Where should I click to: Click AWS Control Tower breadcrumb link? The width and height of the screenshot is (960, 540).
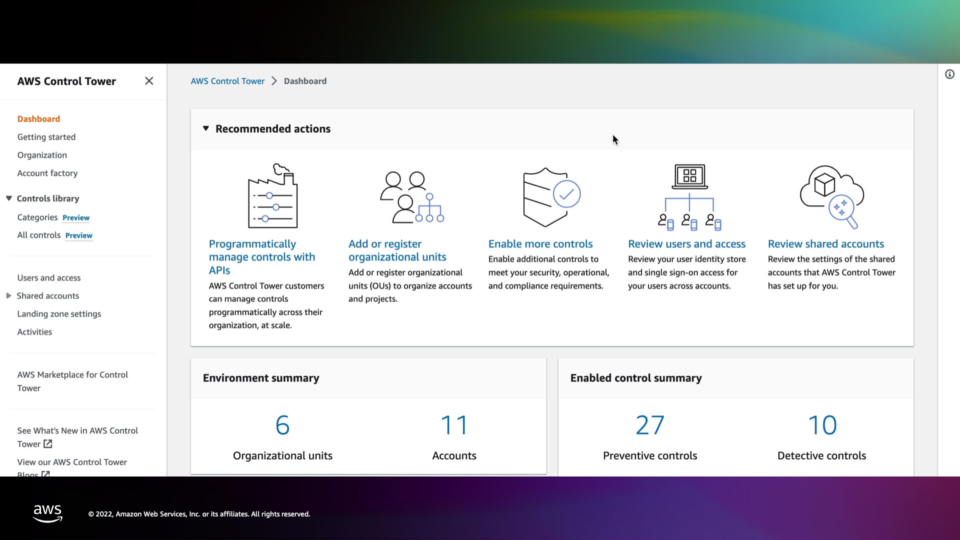(227, 81)
